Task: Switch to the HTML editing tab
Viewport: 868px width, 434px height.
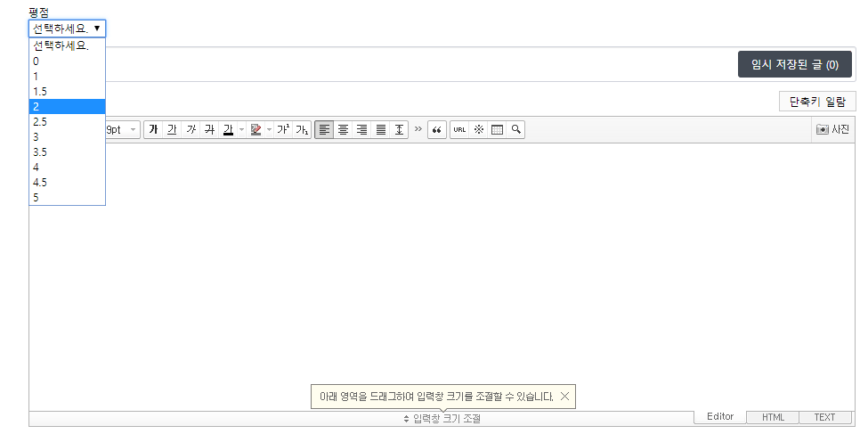Action: (773, 417)
